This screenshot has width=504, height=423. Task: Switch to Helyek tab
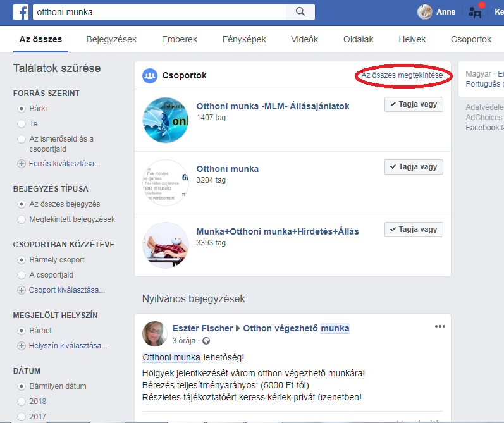(412, 39)
